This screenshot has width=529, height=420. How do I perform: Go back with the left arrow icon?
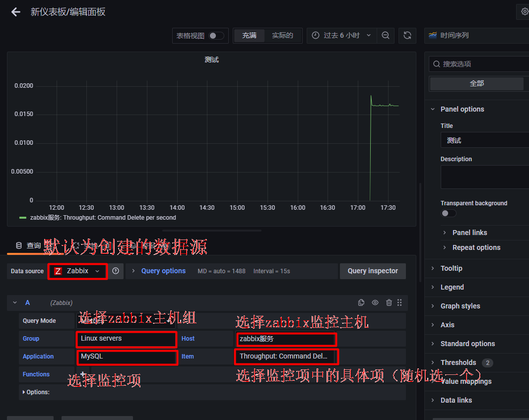tap(15, 12)
